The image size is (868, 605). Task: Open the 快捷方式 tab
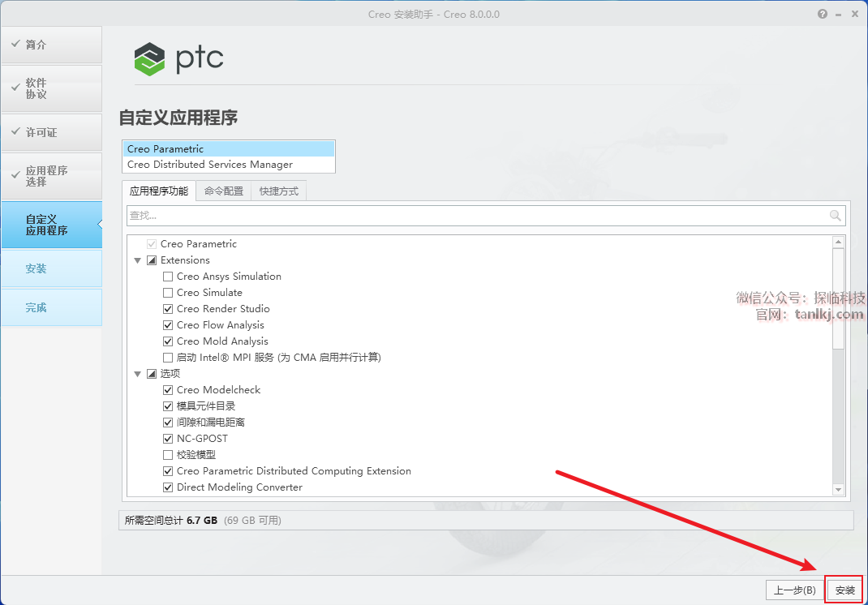point(278,191)
